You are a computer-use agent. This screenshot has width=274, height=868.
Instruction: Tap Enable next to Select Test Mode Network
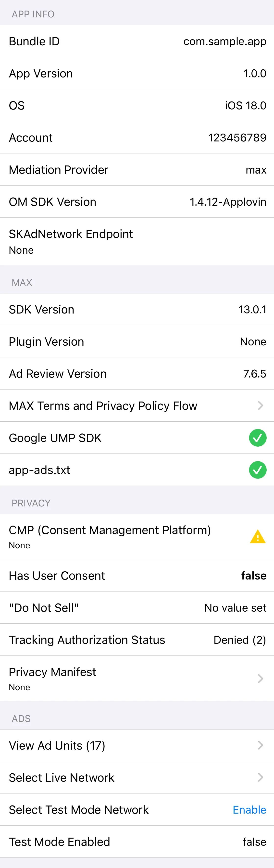tap(249, 810)
